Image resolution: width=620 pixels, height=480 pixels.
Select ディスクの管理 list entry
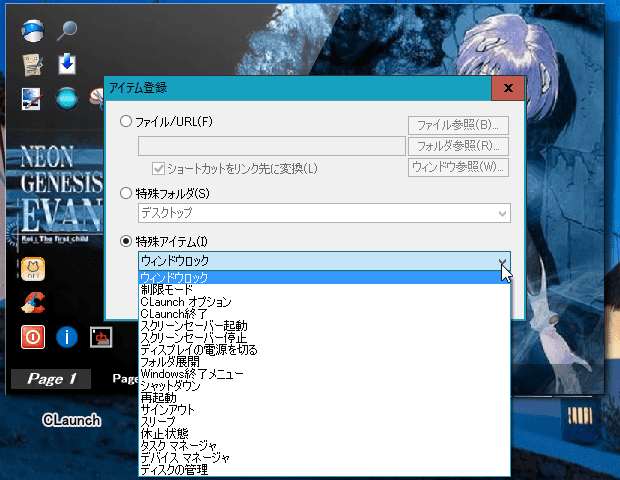coord(324,470)
